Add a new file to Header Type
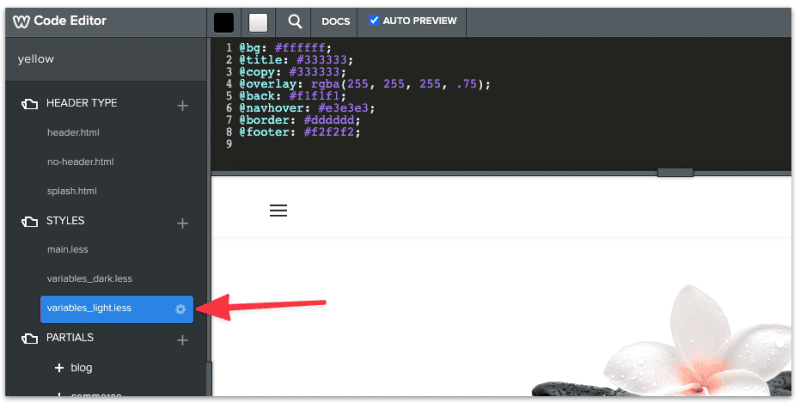Viewport: 800px width, 404px height. pos(182,106)
